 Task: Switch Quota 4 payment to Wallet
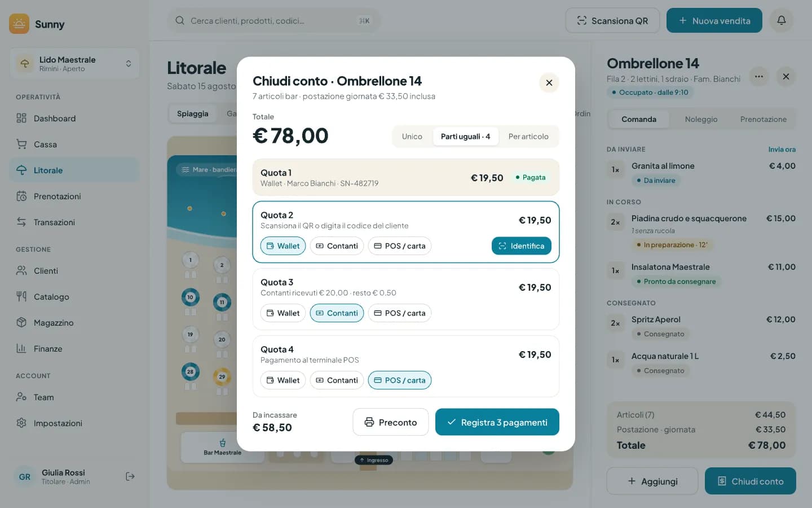coord(283,380)
